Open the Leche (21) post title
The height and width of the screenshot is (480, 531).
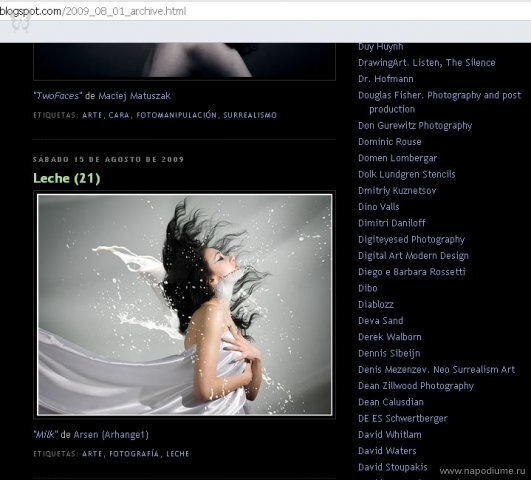(67, 178)
